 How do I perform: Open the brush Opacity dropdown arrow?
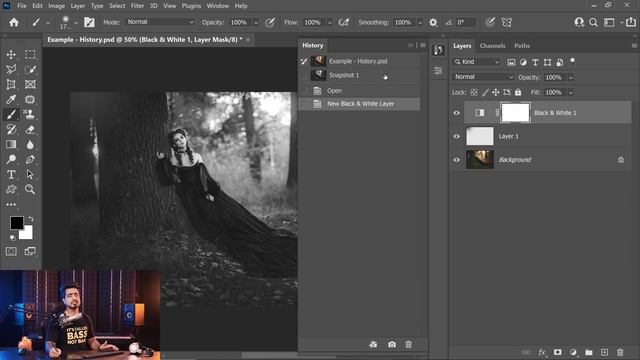(x=256, y=22)
